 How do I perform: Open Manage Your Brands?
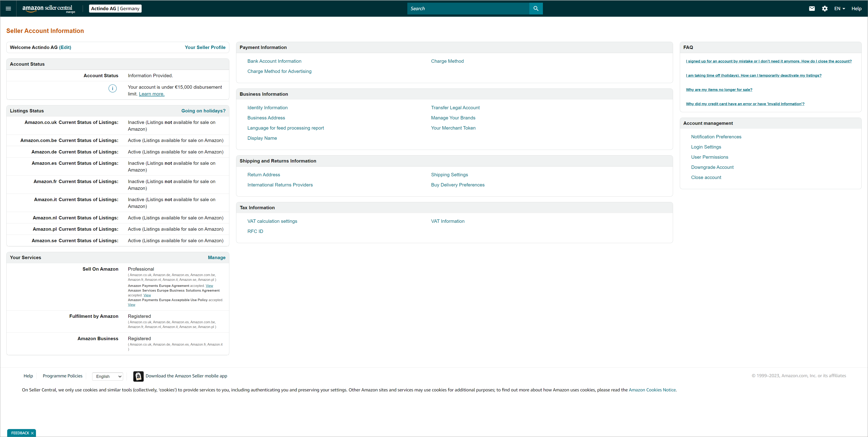pyautogui.click(x=453, y=118)
